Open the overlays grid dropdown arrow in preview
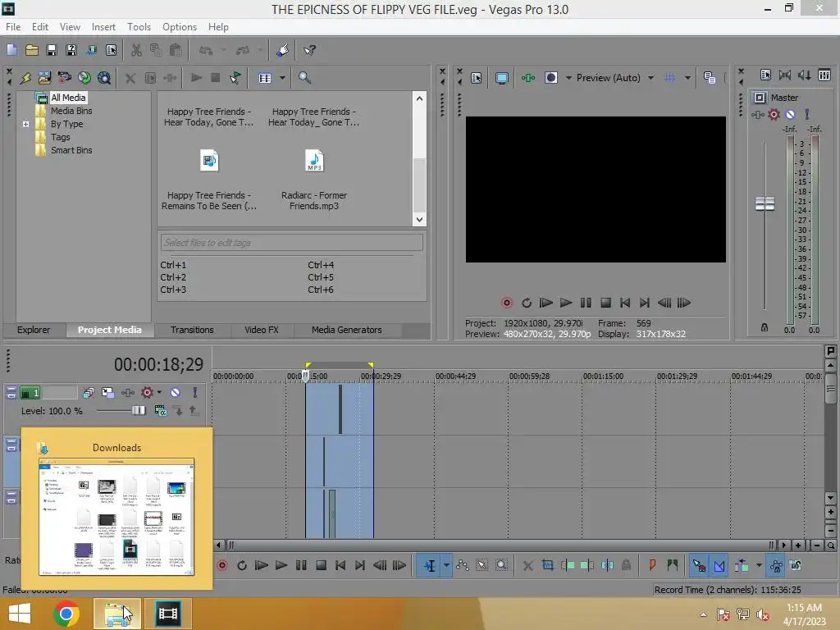Viewport: 840px width, 630px height. pos(688,78)
